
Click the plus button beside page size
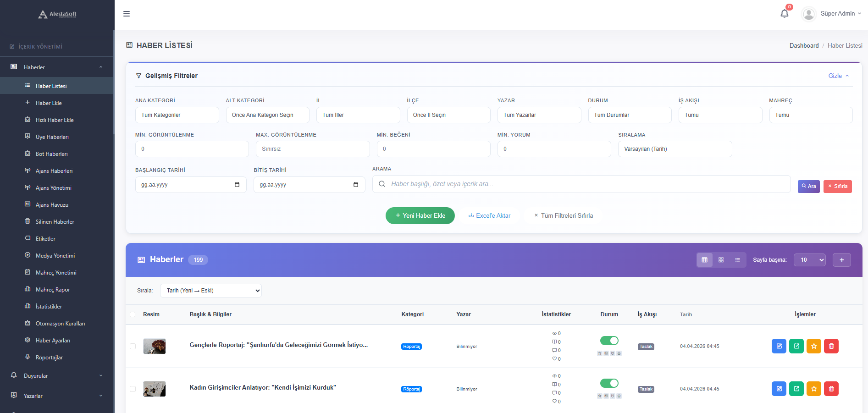tap(841, 260)
